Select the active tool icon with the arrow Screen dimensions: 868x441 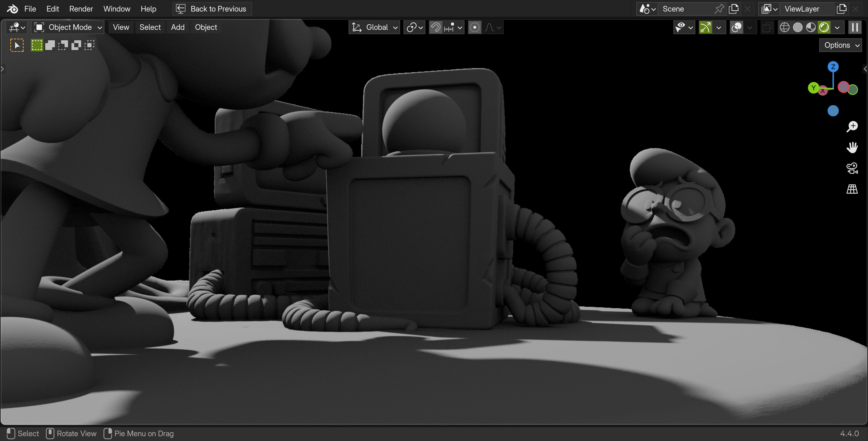click(x=17, y=45)
